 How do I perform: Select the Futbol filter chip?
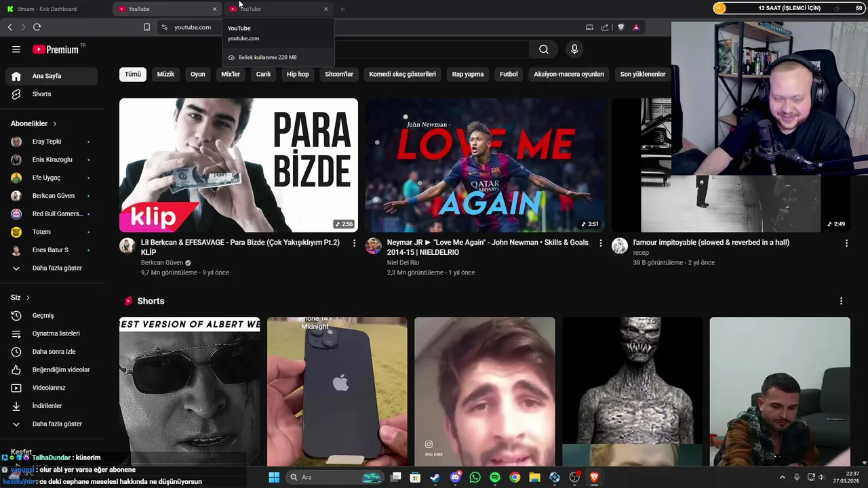click(509, 75)
